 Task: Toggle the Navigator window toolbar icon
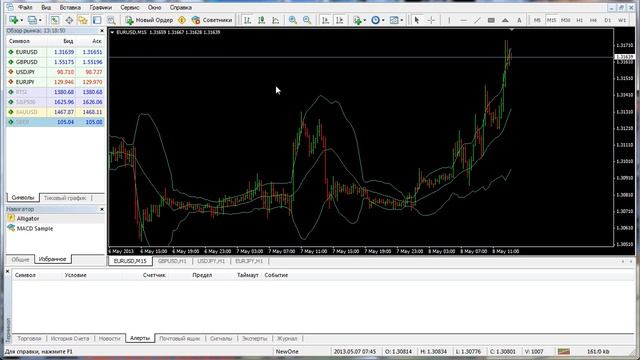tap(83, 20)
